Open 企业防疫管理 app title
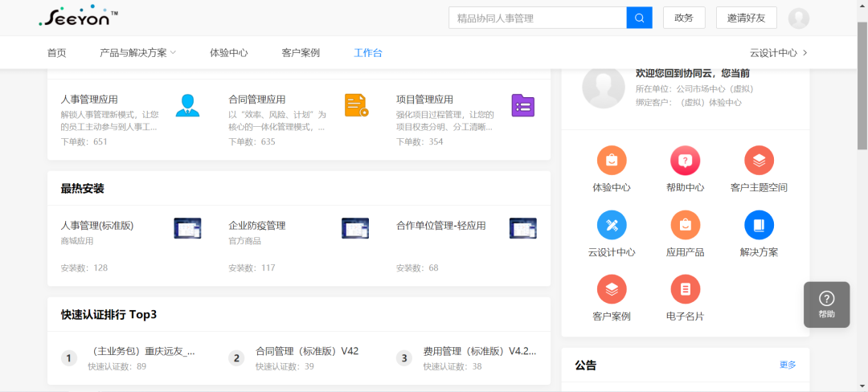Screen dimensions: 868x392 [257, 226]
